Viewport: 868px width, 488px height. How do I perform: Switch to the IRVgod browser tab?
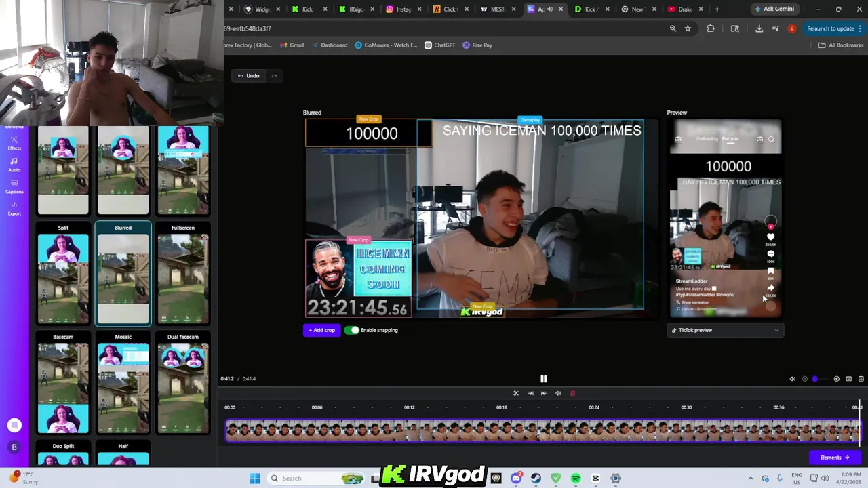(x=355, y=9)
